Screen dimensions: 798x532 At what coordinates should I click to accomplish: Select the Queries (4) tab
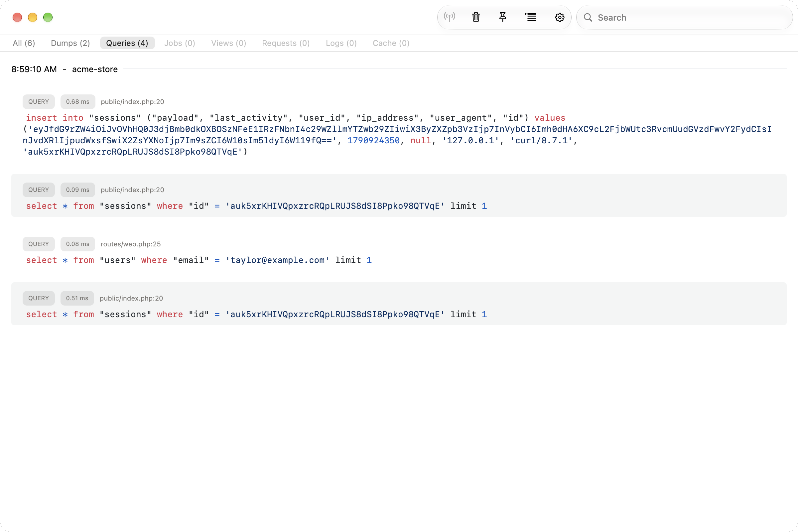(127, 43)
